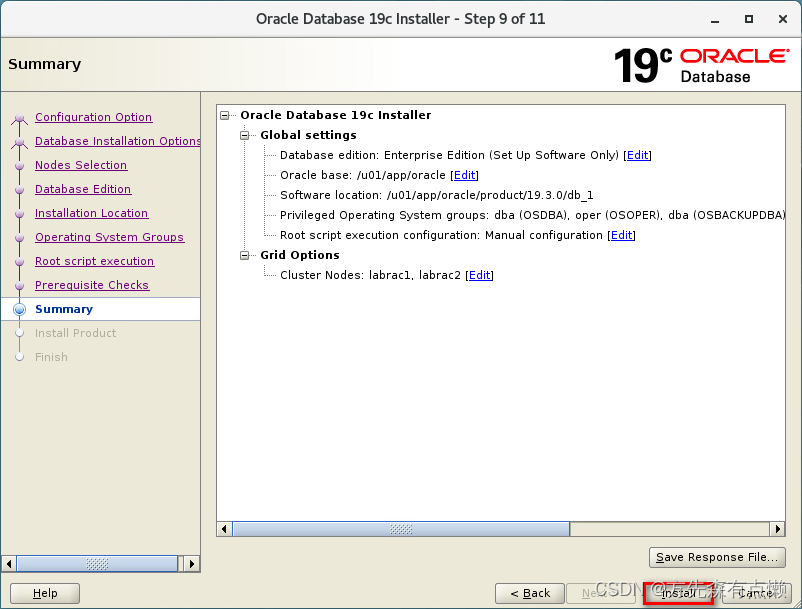Image resolution: width=802 pixels, height=609 pixels.
Task: Select the Software location row
Action: pyautogui.click(x=437, y=195)
